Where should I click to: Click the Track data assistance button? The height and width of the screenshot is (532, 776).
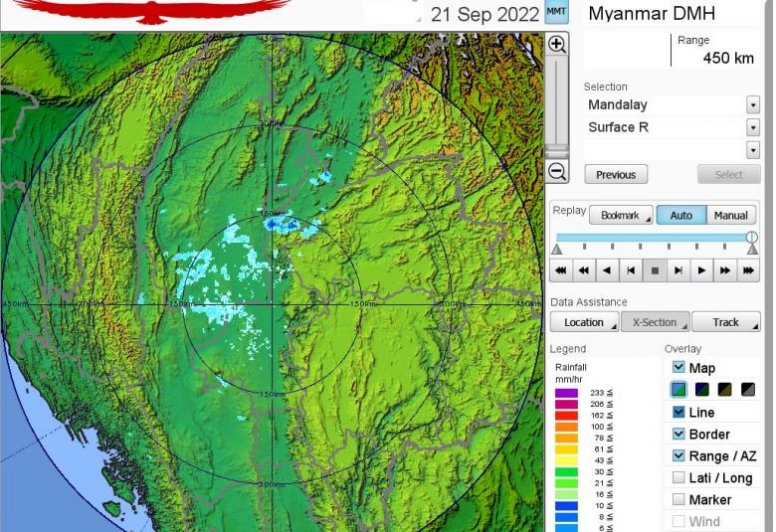725,322
